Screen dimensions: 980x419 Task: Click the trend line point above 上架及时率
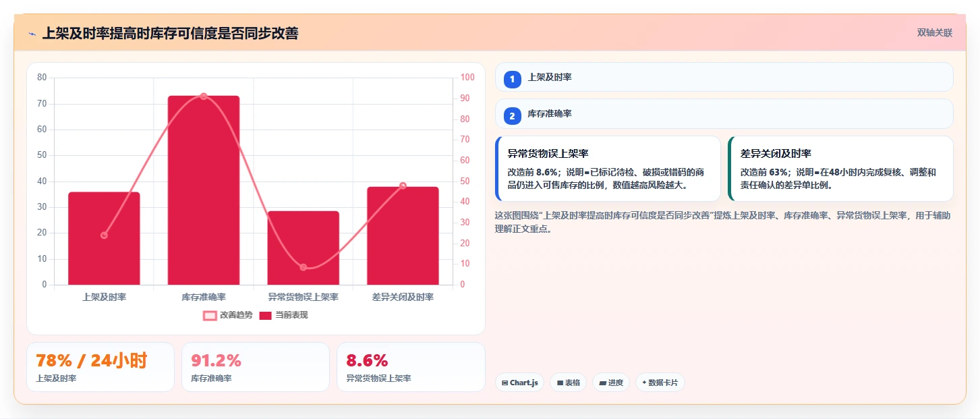click(104, 235)
